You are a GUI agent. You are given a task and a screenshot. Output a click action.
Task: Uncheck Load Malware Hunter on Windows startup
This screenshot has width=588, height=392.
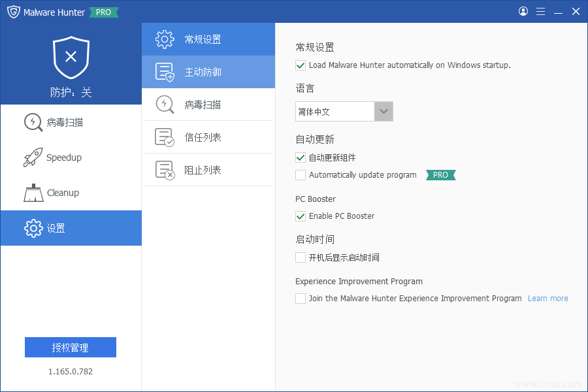click(301, 65)
